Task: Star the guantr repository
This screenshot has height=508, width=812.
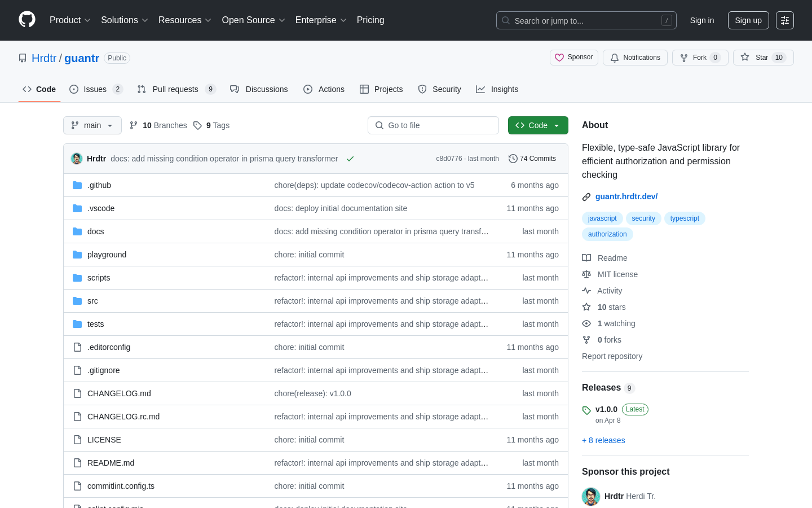Action: [763, 58]
